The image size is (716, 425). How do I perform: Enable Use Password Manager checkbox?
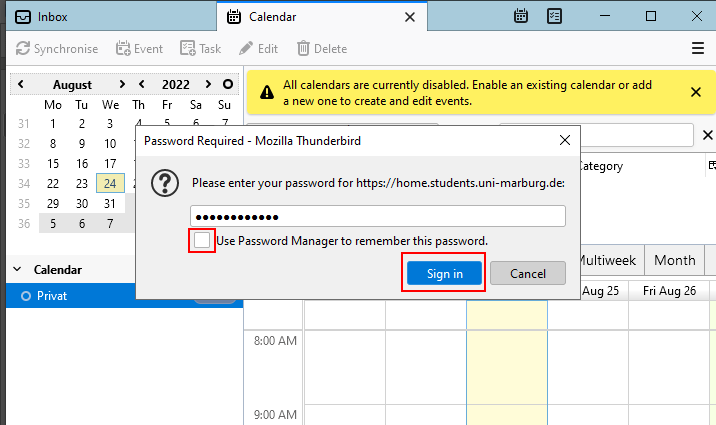pyautogui.click(x=203, y=241)
